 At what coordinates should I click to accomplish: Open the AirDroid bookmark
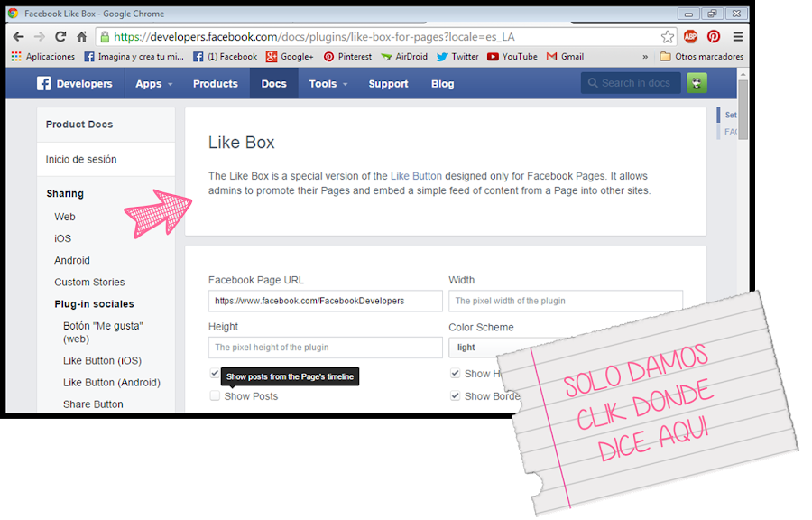click(x=404, y=57)
